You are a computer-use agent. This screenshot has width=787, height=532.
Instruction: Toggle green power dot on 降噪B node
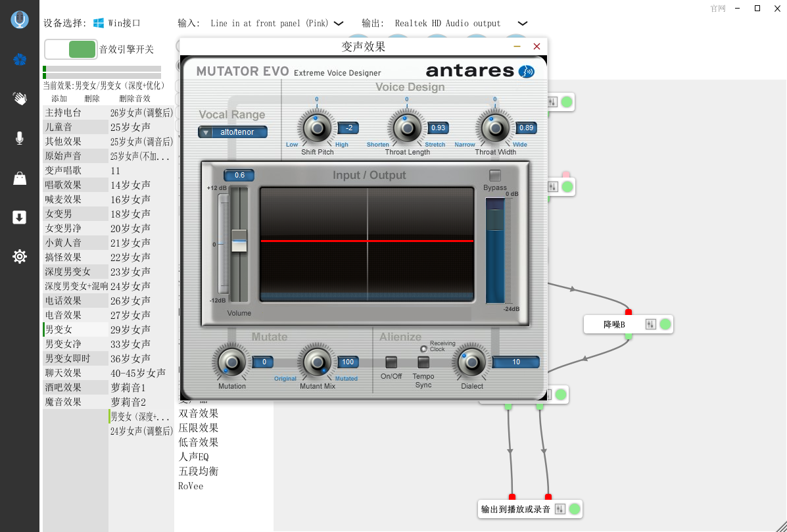click(x=665, y=324)
